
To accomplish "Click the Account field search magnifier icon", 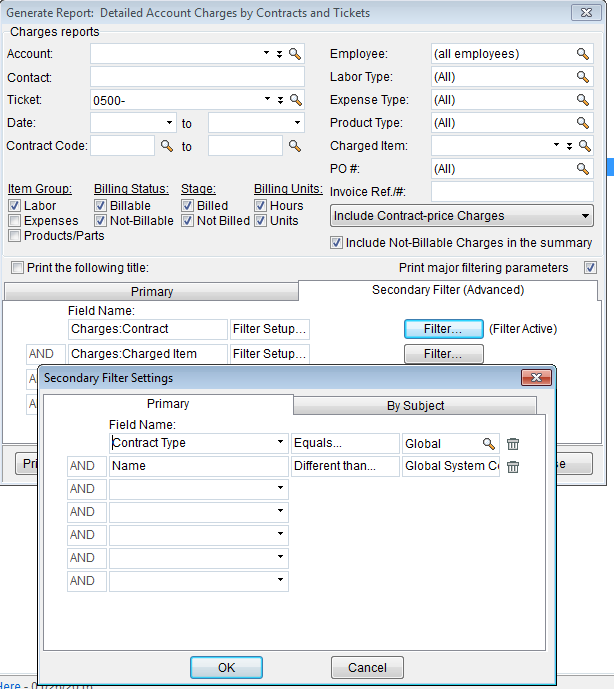I will tap(295, 54).
